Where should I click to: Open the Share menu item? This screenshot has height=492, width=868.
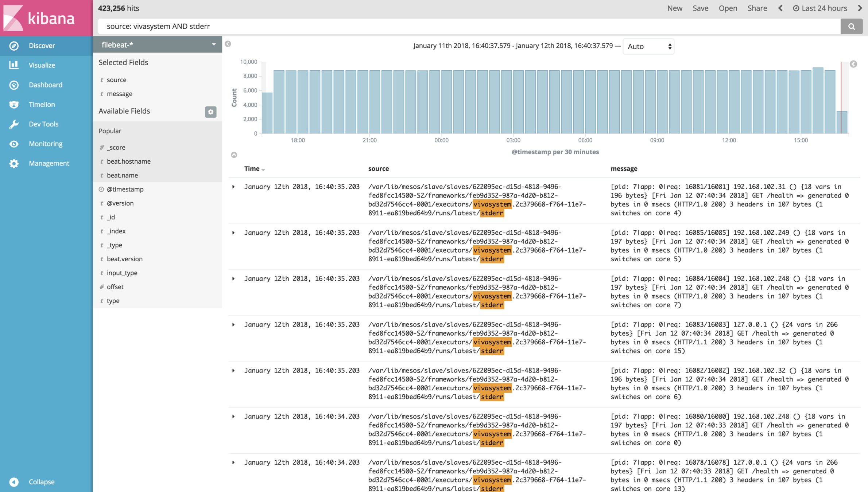757,8
